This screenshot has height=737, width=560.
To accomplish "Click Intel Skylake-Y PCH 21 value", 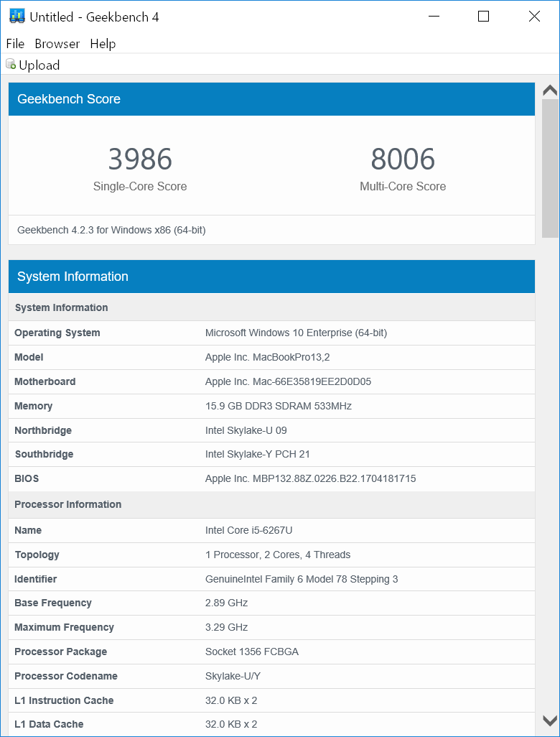I will click(258, 454).
